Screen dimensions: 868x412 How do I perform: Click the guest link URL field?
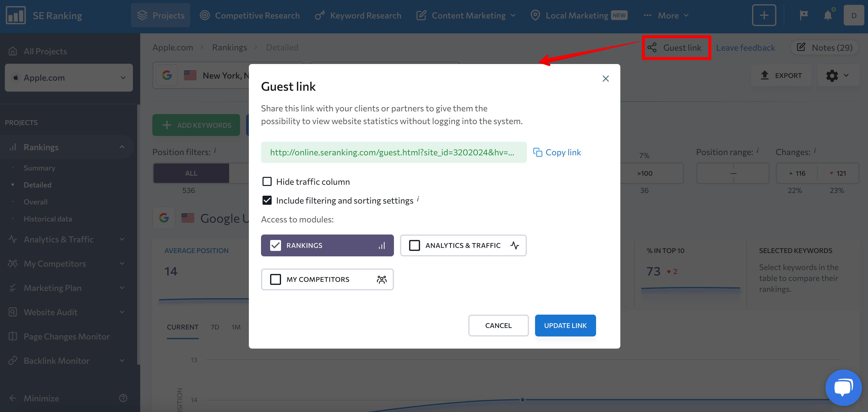pos(394,152)
